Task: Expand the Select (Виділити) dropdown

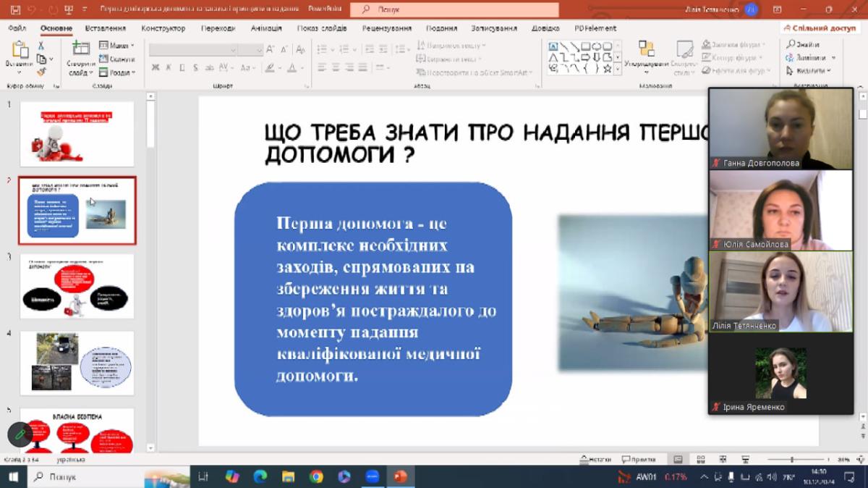Action: (810, 70)
